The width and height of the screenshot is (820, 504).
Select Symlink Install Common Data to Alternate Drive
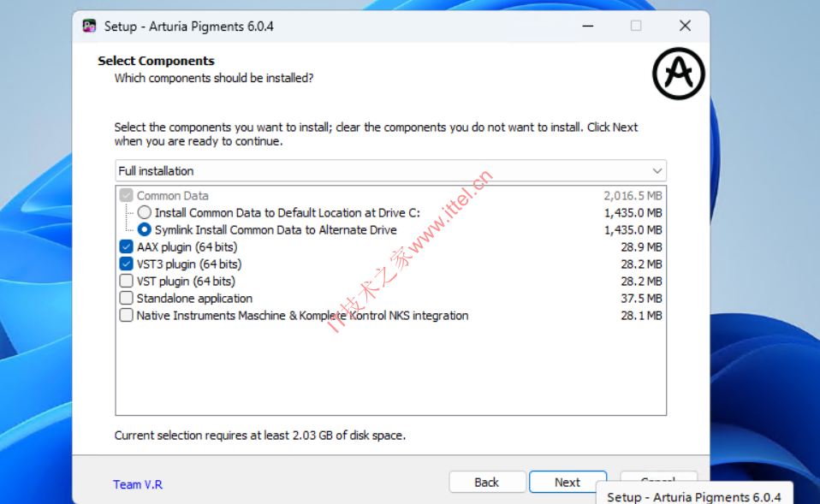(144, 230)
